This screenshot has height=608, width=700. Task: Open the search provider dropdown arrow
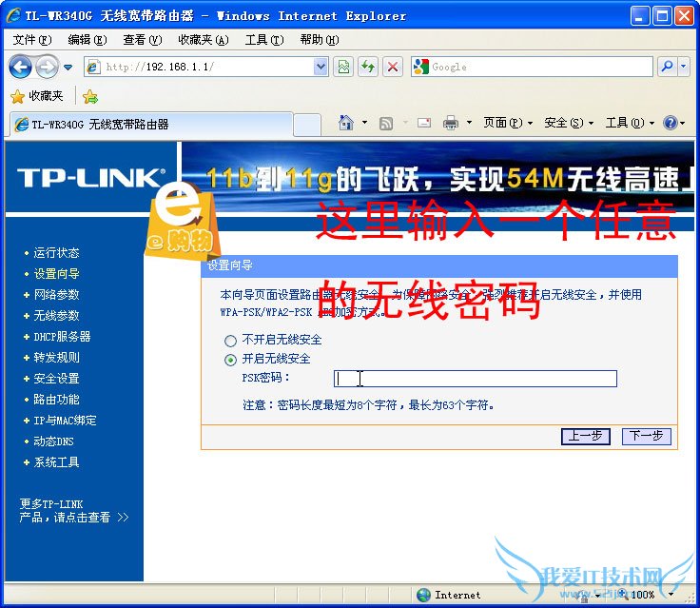(x=684, y=67)
